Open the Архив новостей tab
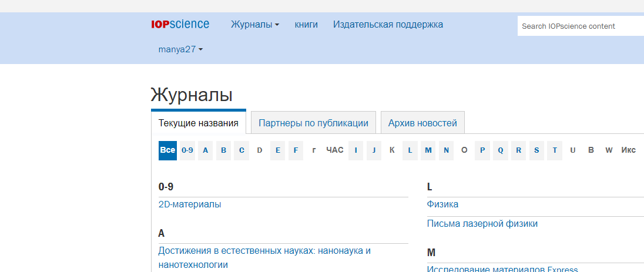Image resolution: width=644 pixels, height=272 pixels. pos(422,123)
